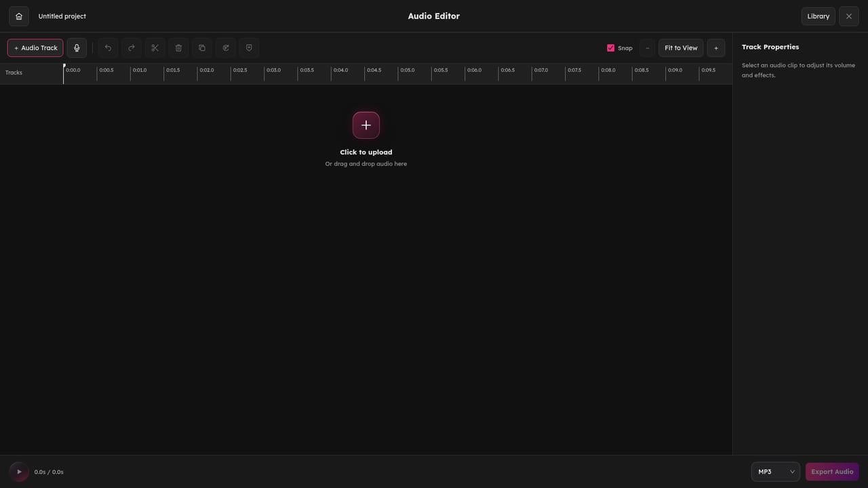Play the audio
Image resolution: width=868 pixels, height=488 pixels.
coord(19,472)
